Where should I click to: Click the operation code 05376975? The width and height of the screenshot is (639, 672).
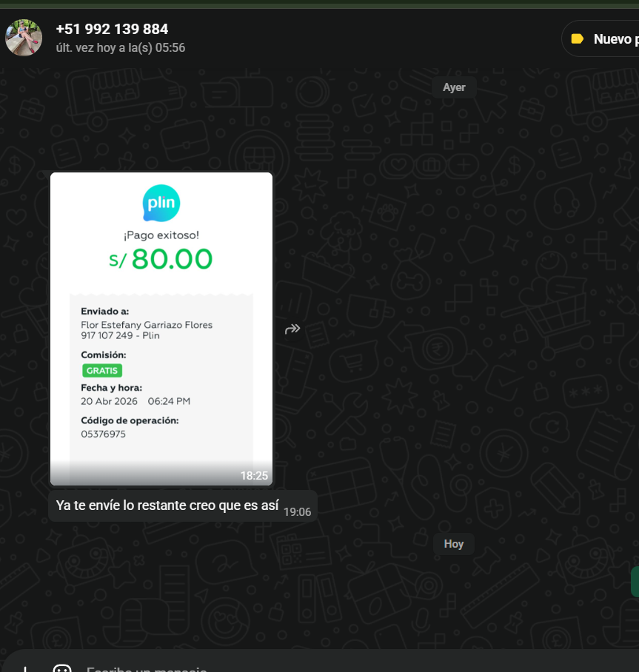(104, 434)
